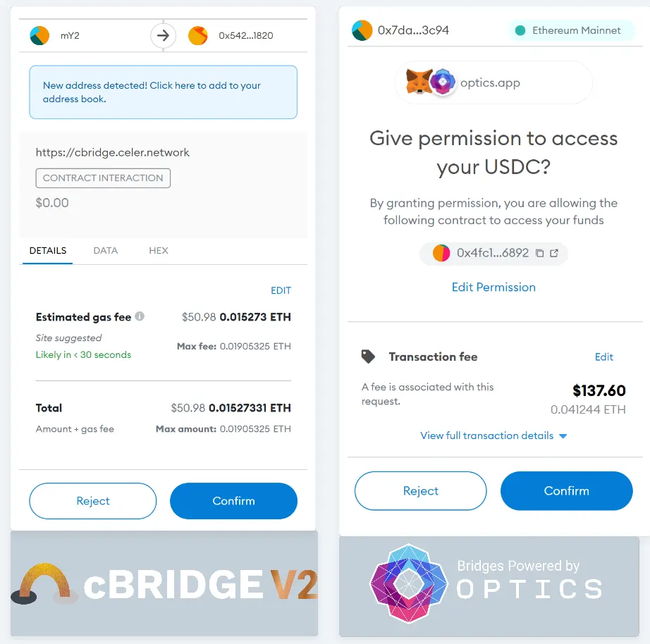Click the Optics logo beside optics.app
This screenshot has width=650, height=644.
pyautogui.click(x=443, y=82)
